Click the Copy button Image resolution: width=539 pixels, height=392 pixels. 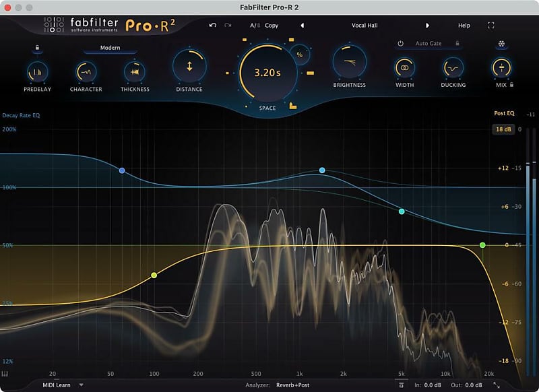272,25
